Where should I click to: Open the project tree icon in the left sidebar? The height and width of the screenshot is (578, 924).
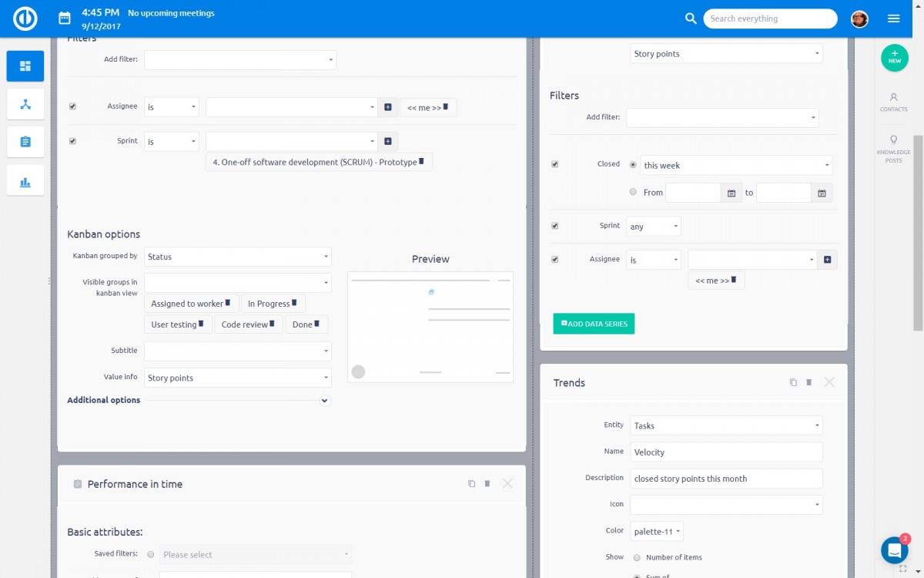point(25,104)
